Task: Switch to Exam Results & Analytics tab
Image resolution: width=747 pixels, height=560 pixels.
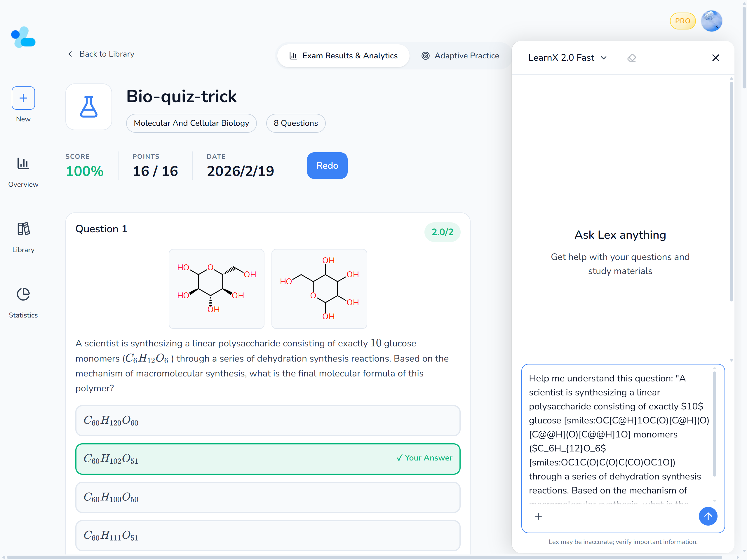Action: (343, 56)
